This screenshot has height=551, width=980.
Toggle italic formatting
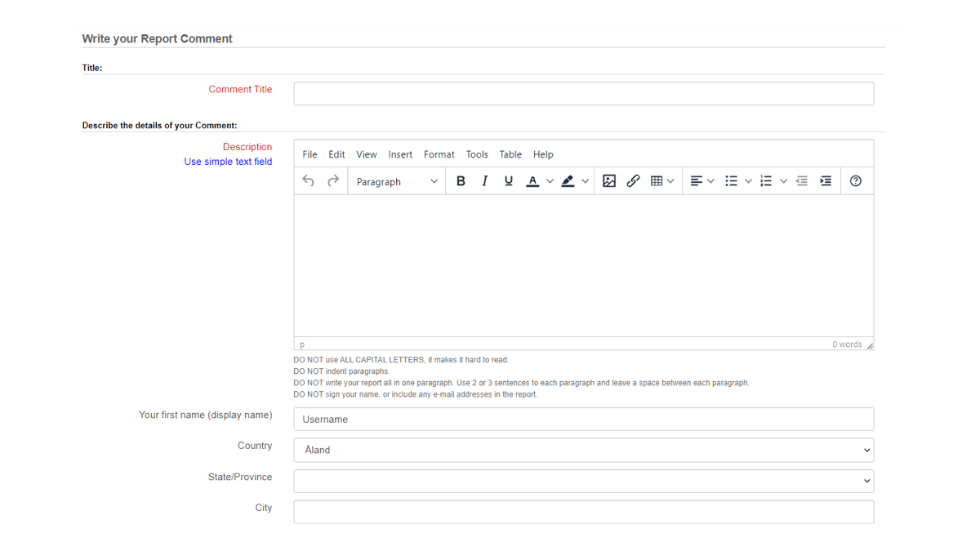click(484, 180)
